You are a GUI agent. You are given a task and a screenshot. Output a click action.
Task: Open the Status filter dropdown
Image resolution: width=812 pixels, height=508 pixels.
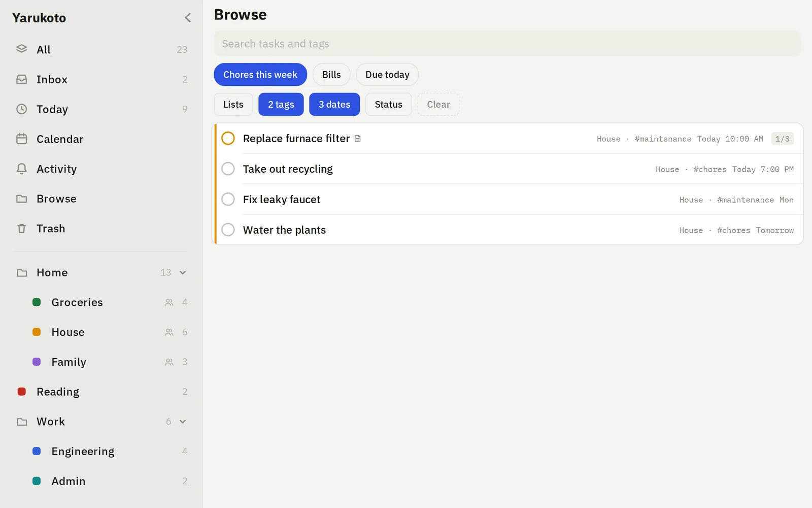[x=389, y=104]
